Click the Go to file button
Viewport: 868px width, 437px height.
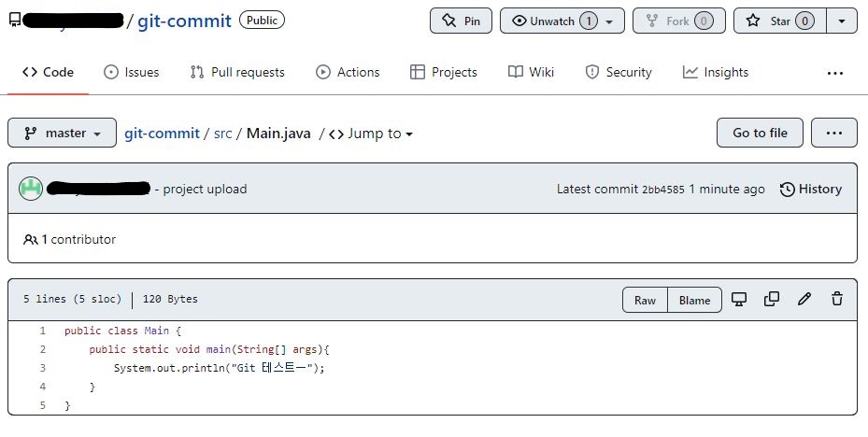[x=760, y=133]
